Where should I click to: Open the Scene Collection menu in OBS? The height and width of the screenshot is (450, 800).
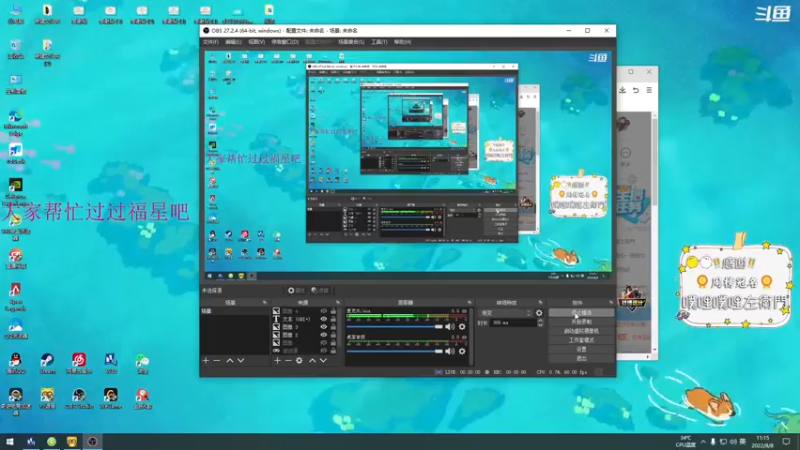click(351, 42)
